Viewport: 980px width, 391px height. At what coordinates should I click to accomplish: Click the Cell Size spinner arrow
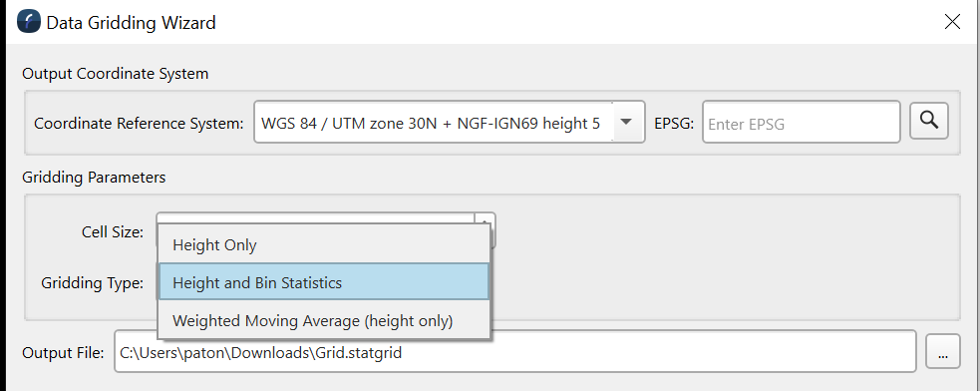(486, 220)
